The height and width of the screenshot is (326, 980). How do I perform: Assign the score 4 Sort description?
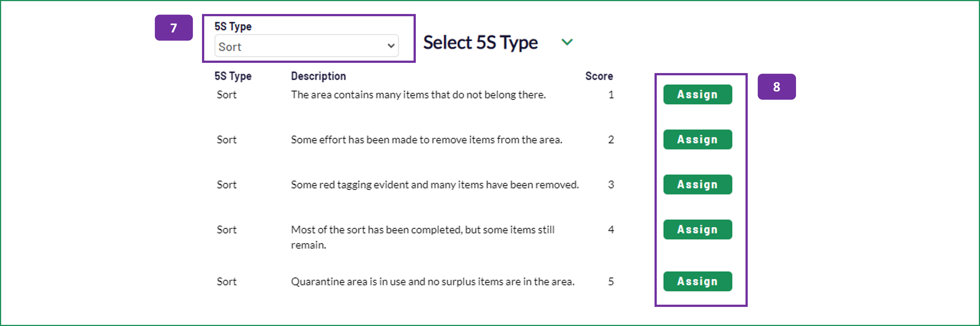[697, 229]
